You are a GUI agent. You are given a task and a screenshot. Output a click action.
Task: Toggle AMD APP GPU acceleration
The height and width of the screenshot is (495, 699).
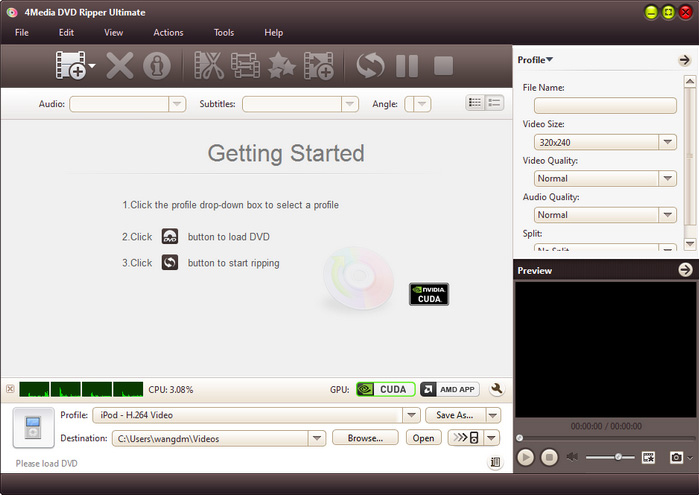[x=449, y=390]
